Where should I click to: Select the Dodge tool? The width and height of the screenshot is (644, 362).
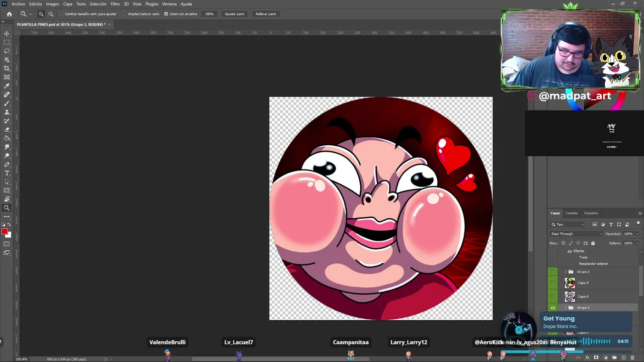pyautogui.click(x=7, y=155)
